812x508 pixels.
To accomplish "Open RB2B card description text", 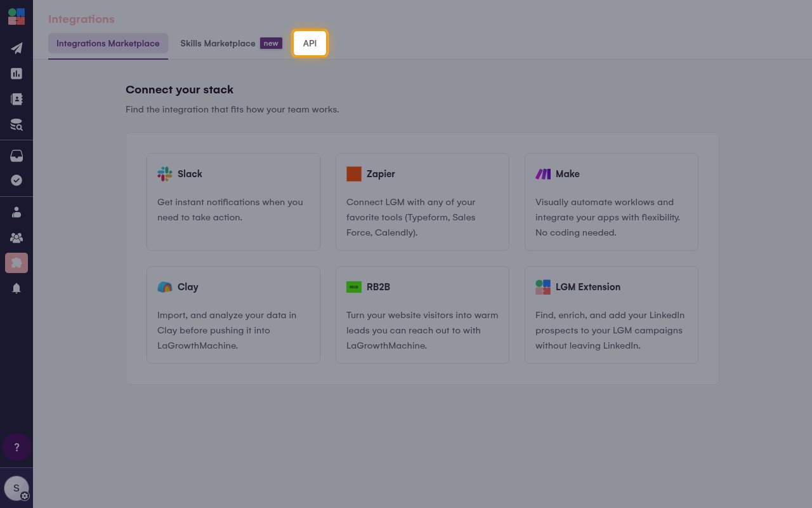I will (x=422, y=330).
